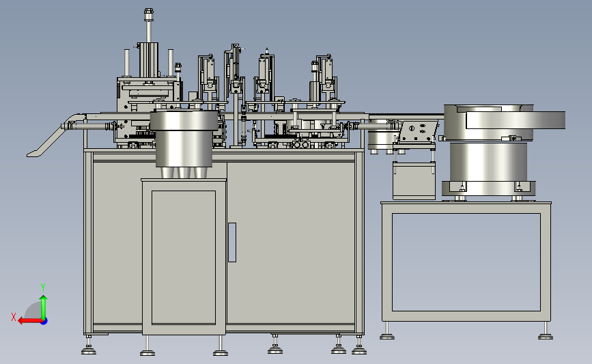This screenshot has width=592, height=364.
Task: Click the green Y axis arrow of the triad
Action: tap(44, 307)
